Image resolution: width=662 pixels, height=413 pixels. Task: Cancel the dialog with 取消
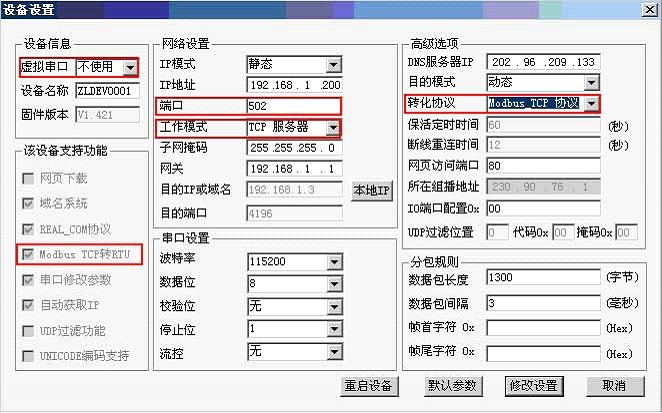click(x=614, y=386)
